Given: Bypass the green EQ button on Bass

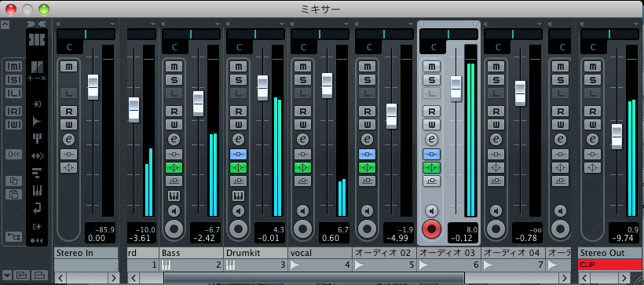Looking at the screenshot, I should tap(174, 167).
